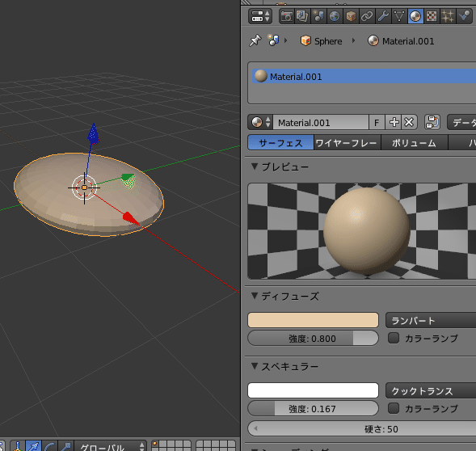Screen dimensions: 476x451
Task: Click the first layer button with orange dot
Action: 155,445
